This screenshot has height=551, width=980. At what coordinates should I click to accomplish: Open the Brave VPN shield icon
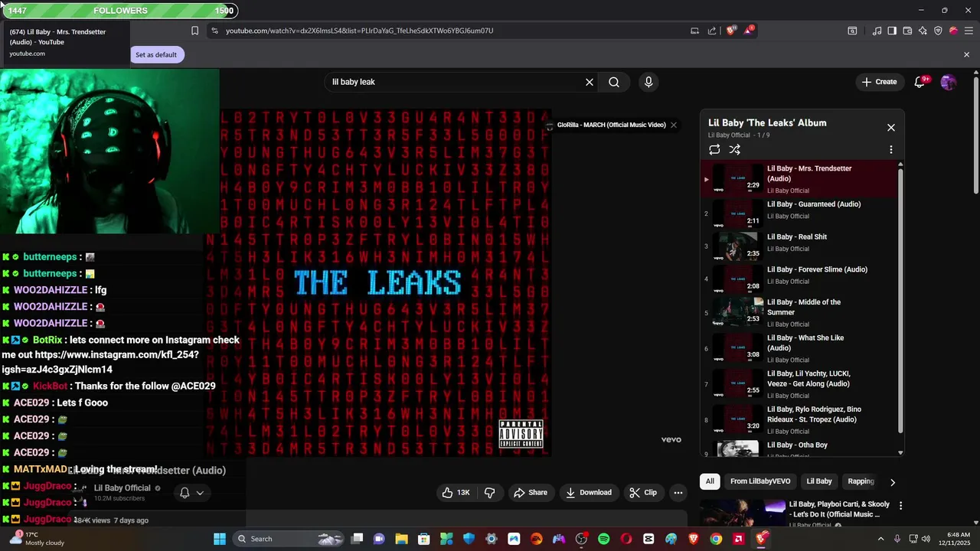pyautogui.click(x=938, y=31)
